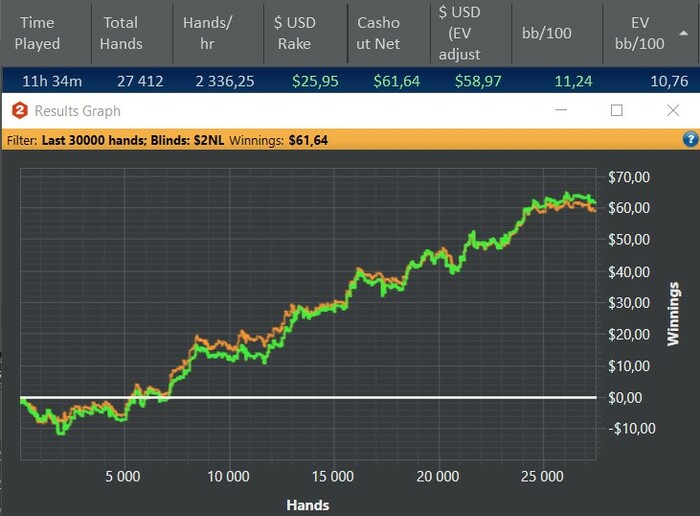Viewport: 700px width, 516px height.
Task: Select the 11,24 bb/100 cell
Action: pos(573,81)
